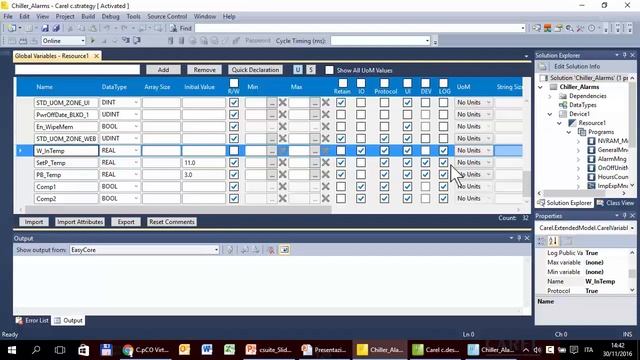
Task: Click the U unit toggle button
Action: pyautogui.click(x=298, y=70)
